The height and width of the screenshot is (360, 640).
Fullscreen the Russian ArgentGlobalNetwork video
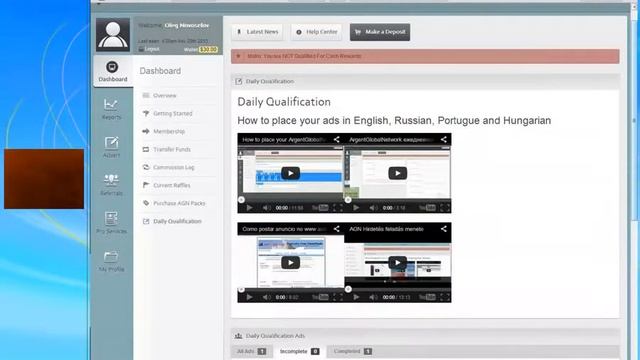(445, 208)
